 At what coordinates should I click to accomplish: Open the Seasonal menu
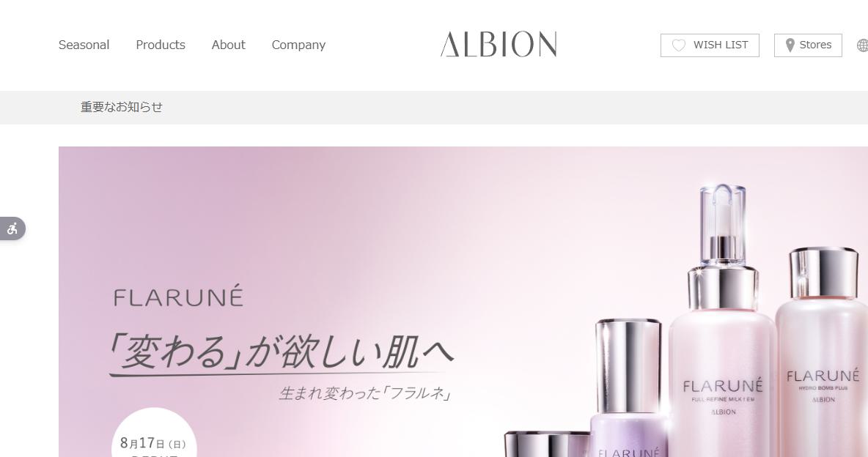84,45
